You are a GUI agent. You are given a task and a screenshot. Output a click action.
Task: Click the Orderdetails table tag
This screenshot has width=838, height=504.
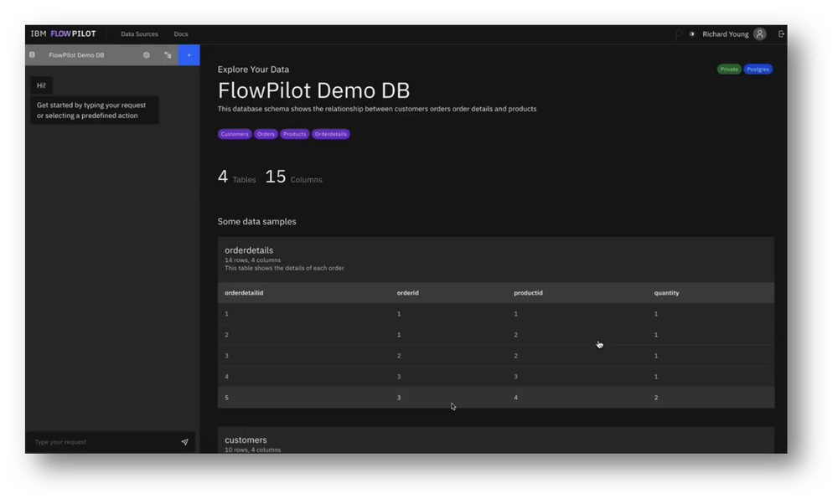[330, 134]
